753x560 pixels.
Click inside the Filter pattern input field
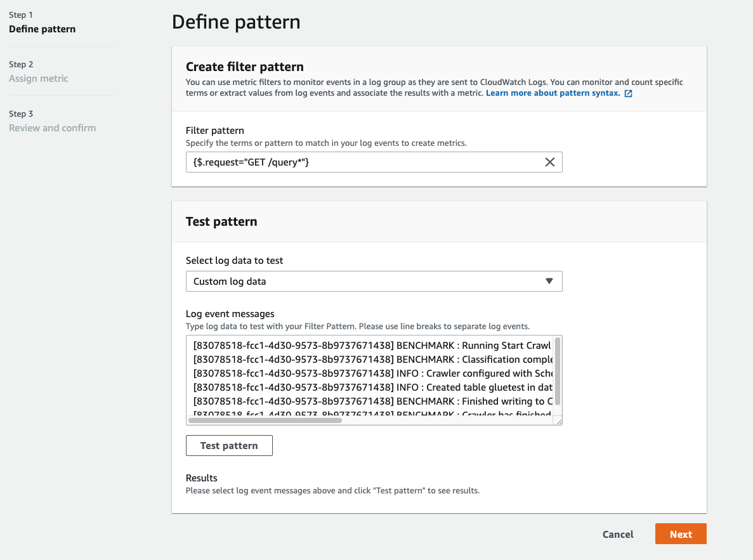pos(355,162)
